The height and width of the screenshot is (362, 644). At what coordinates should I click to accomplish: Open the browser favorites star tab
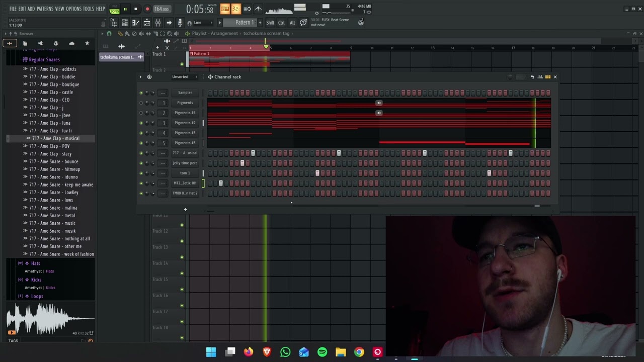click(87, 43)
